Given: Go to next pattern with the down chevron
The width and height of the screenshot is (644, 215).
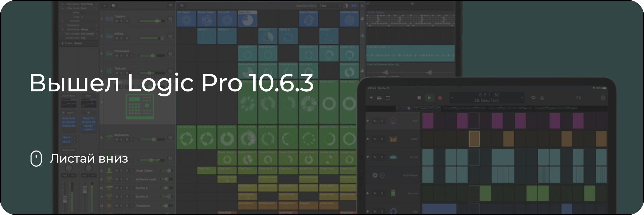Looking at the screenshot, I should pyautogui.click(x=522, y=98).
